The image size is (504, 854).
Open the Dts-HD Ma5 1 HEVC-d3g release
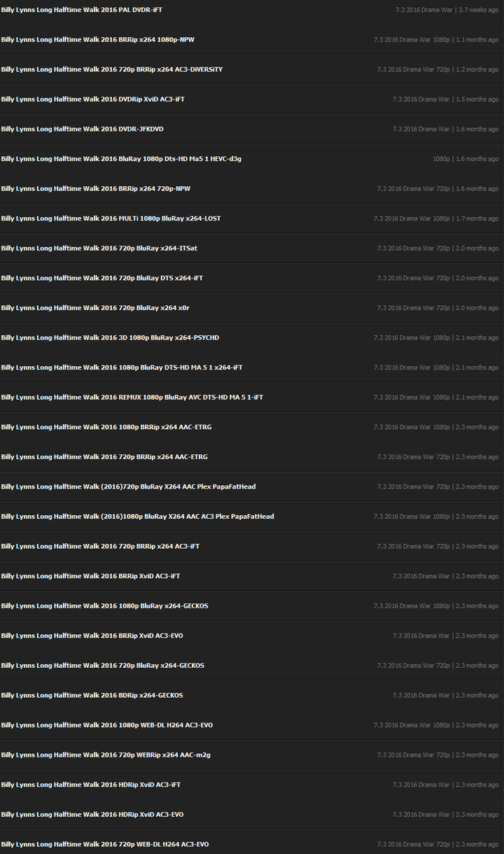coord(121,159)
